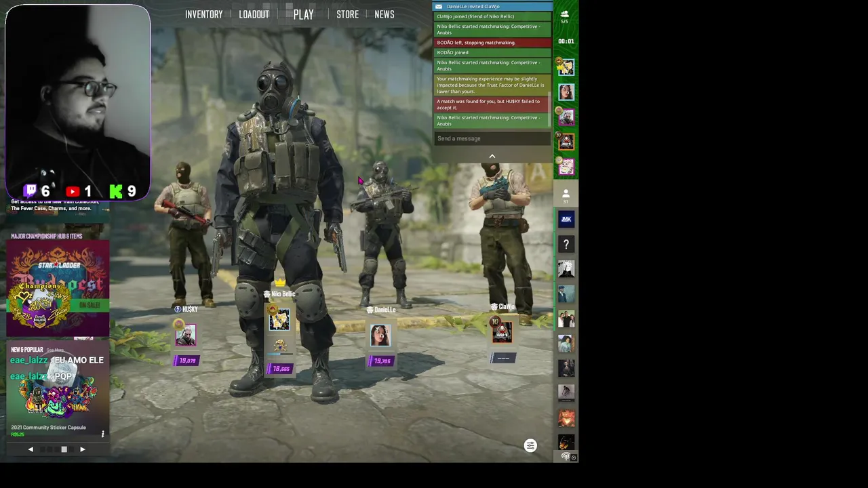Open the black-and-white anime friend avatar
The image size is (868, 488).
tap(566, 269)
